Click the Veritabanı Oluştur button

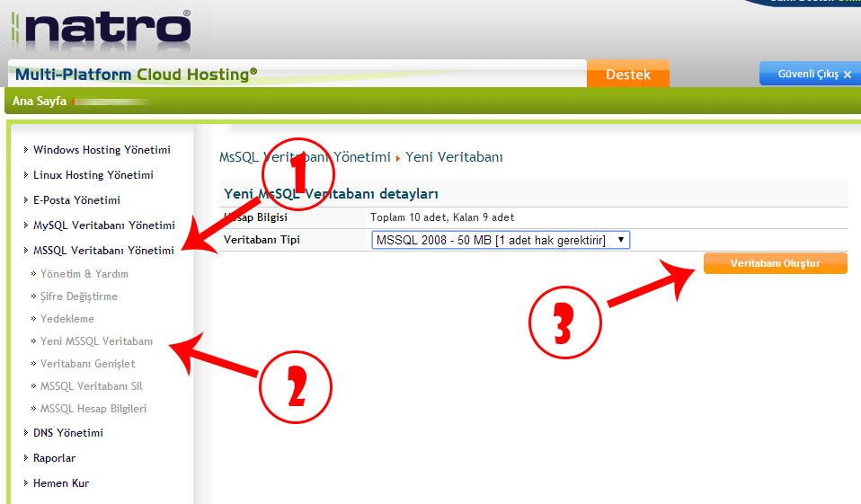point(776,263)
